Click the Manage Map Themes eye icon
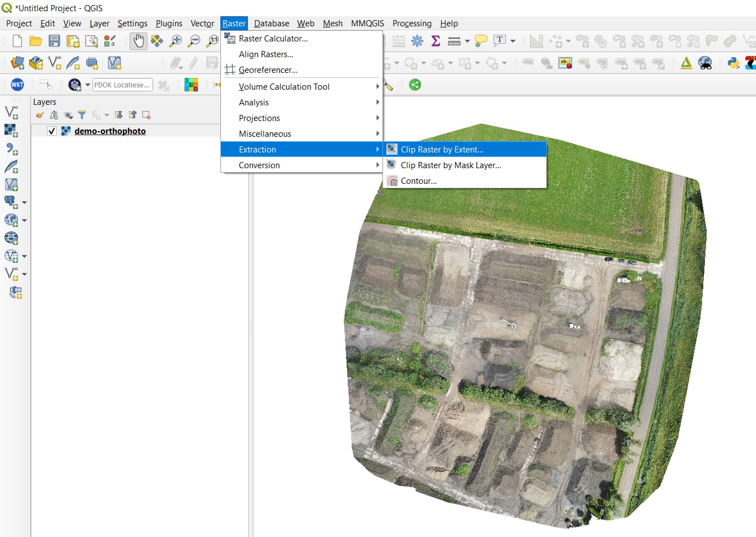756x537 pixels. click(x=68, y=115)
